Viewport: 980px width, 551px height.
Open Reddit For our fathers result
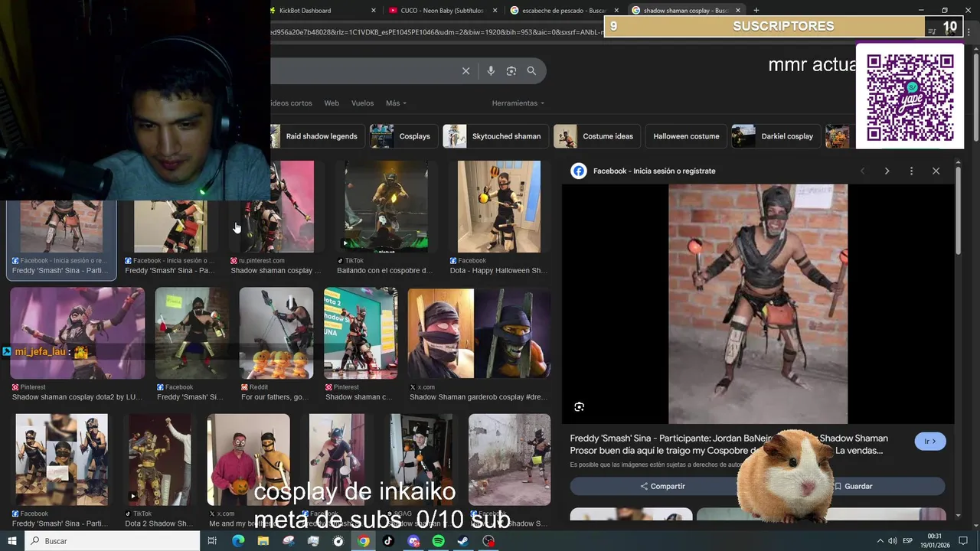click(276, 345)
